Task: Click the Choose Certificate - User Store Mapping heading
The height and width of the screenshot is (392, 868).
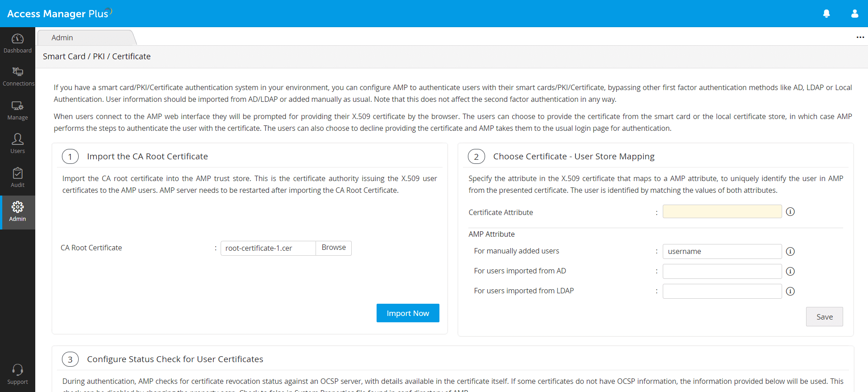Action: coord(574,157)
